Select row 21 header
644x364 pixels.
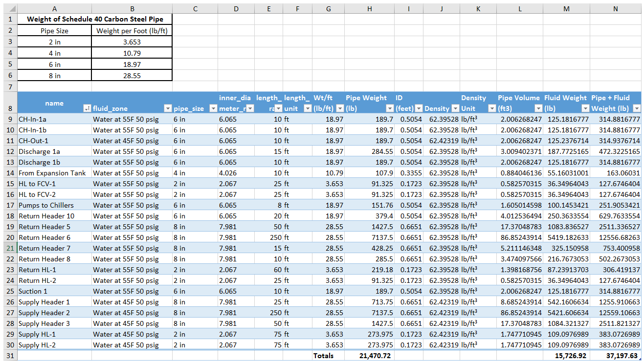coord(9,248)
